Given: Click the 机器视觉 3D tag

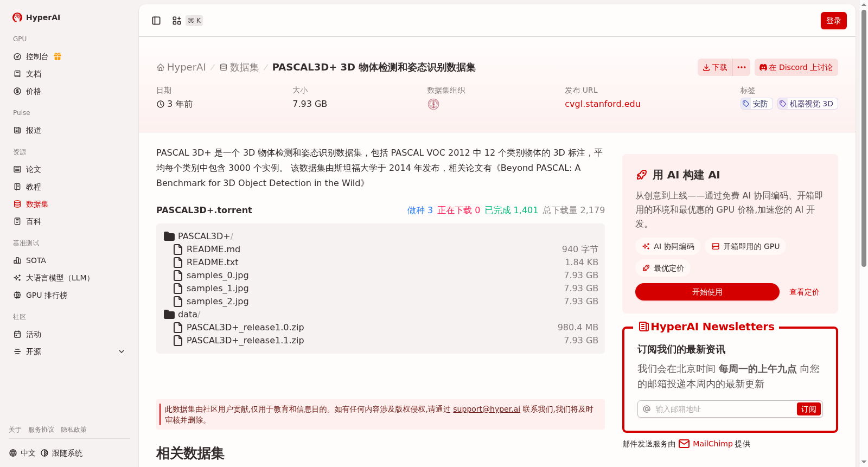Looking at the screenshot, I should click(x=807, y=104).
